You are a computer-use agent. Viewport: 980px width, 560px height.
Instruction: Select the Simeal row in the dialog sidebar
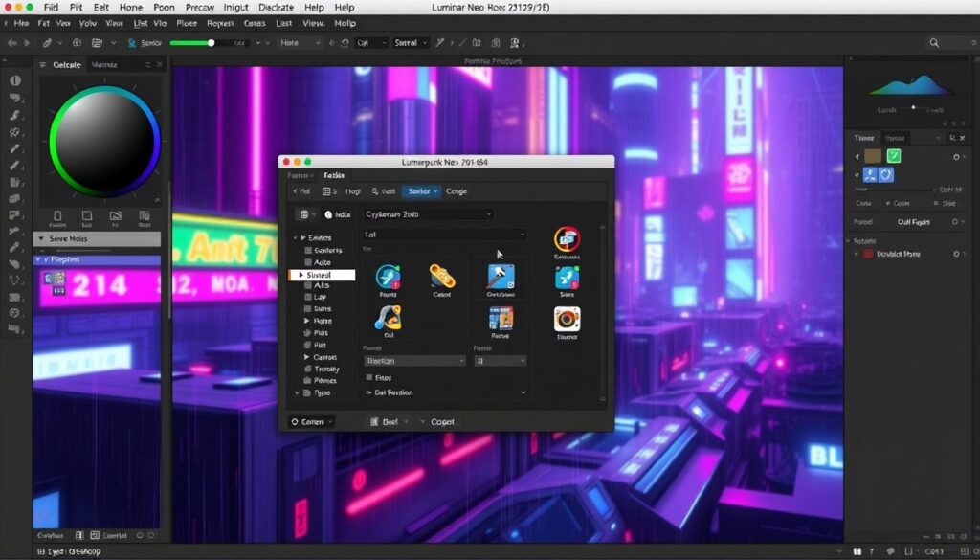(x=322, y=275)
